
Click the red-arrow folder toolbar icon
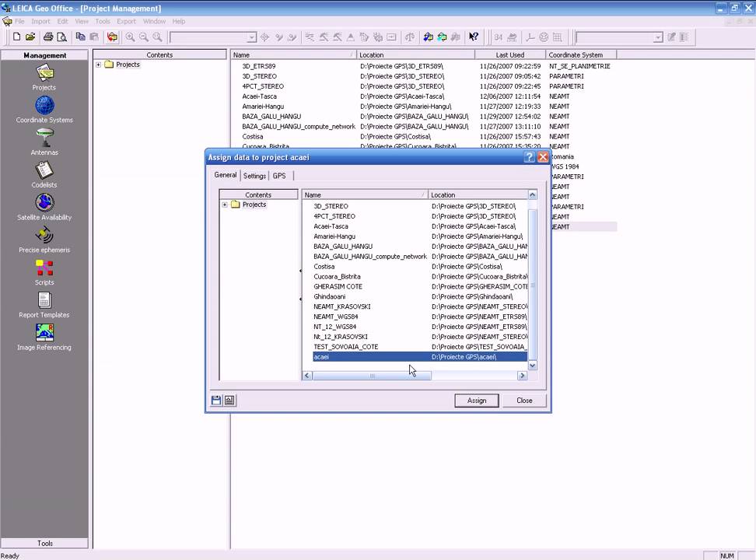pyautogui.click(x=112, y=37)
